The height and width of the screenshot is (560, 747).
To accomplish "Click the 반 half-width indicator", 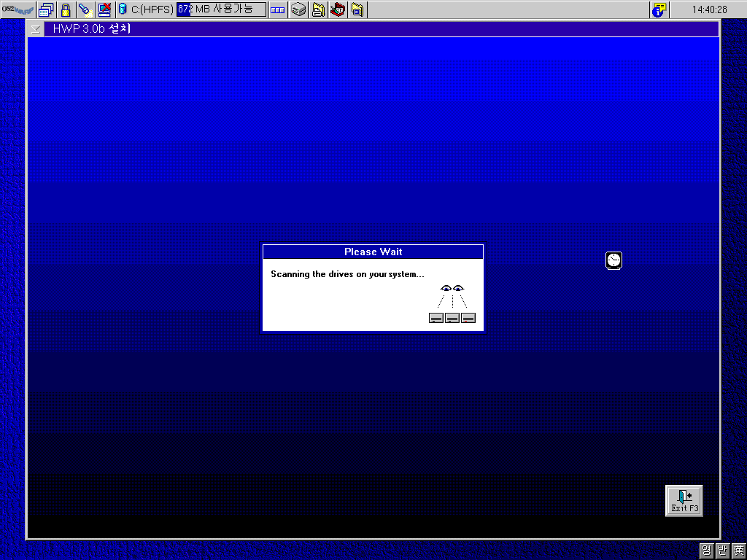I will (x=723, y=551).
